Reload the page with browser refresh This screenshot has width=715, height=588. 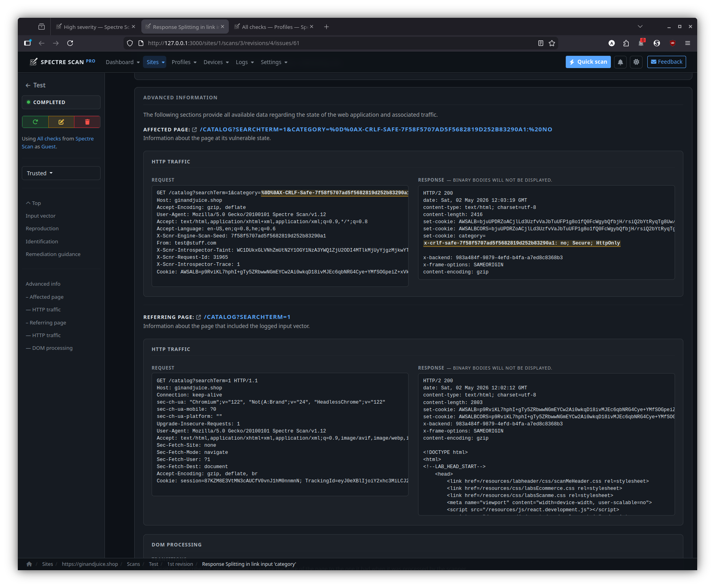(x=70, y=43)
